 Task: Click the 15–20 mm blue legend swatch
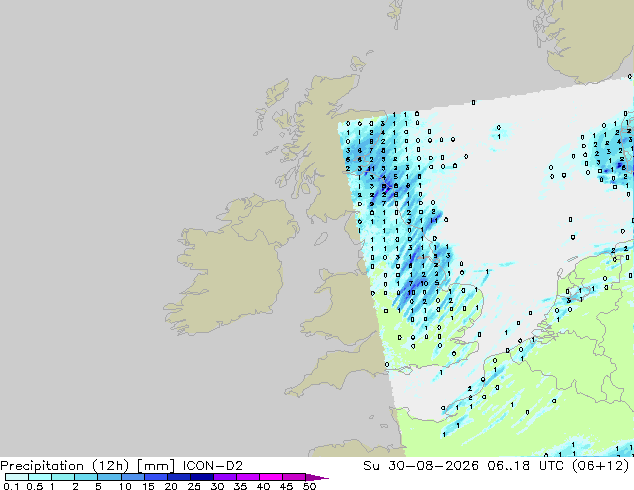(156, 477)
